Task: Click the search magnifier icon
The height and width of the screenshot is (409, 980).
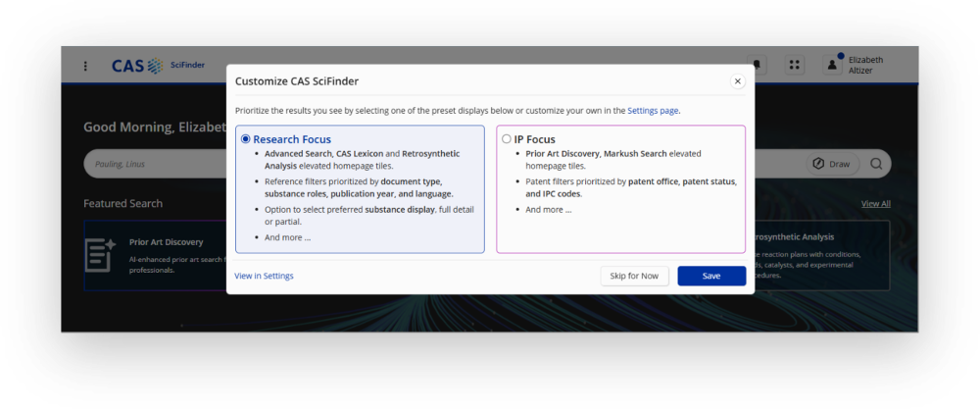Action: (x=876, y=164)
